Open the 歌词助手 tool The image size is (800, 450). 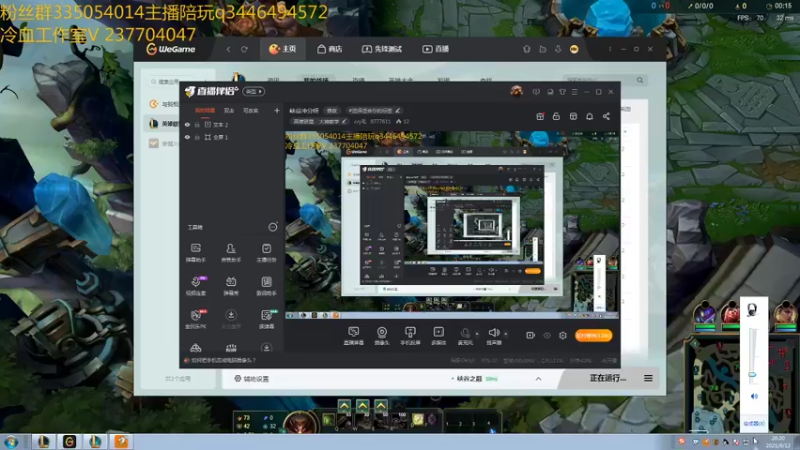266,286
